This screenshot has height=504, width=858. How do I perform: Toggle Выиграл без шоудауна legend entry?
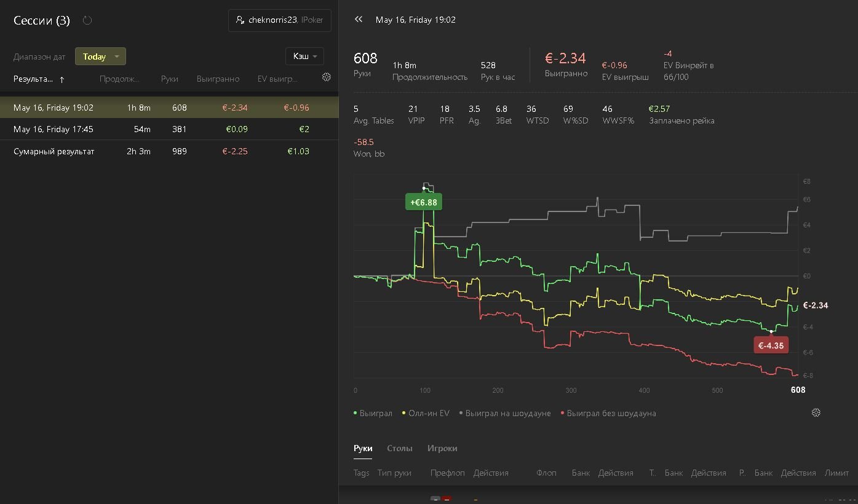coord(608,413)
